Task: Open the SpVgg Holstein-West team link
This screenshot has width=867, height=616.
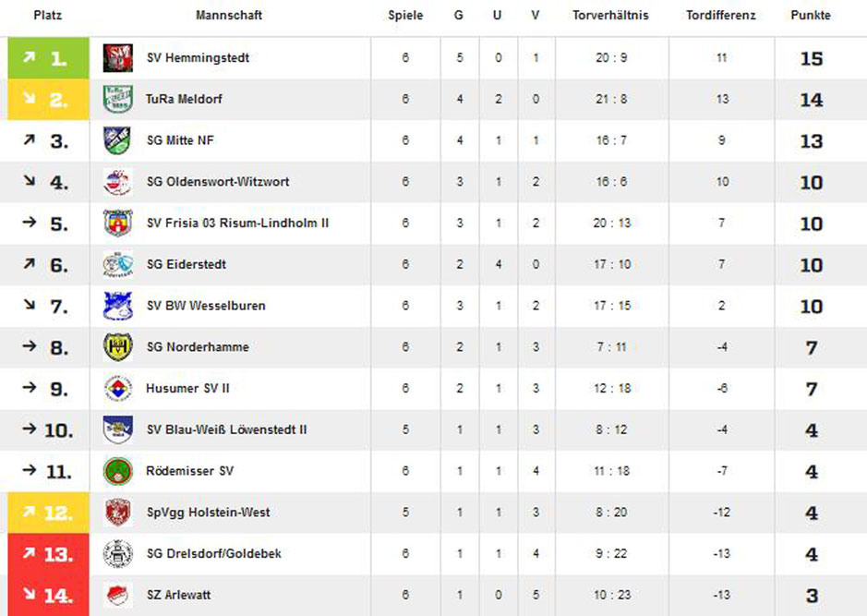Action: point(208,513)
